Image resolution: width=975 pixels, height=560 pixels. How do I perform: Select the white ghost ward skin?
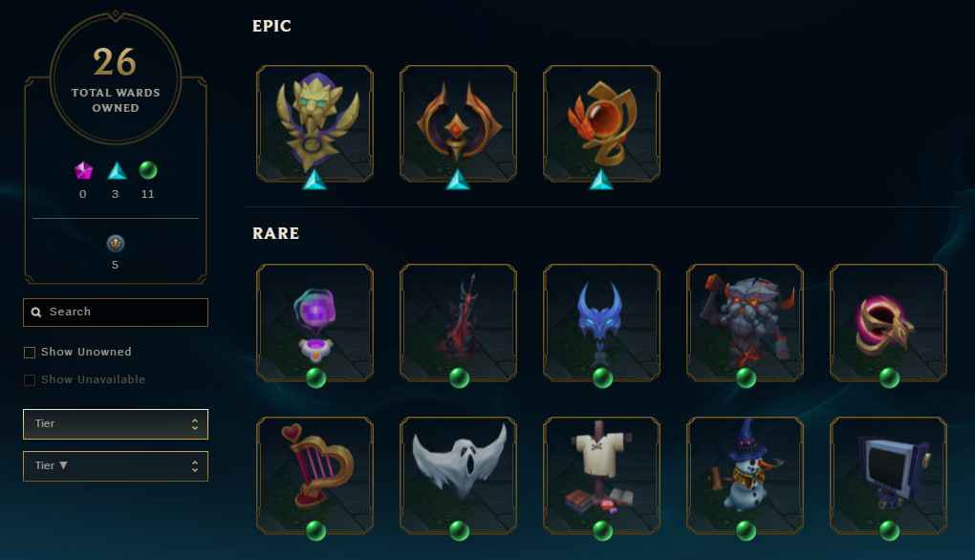coord(458,476)
